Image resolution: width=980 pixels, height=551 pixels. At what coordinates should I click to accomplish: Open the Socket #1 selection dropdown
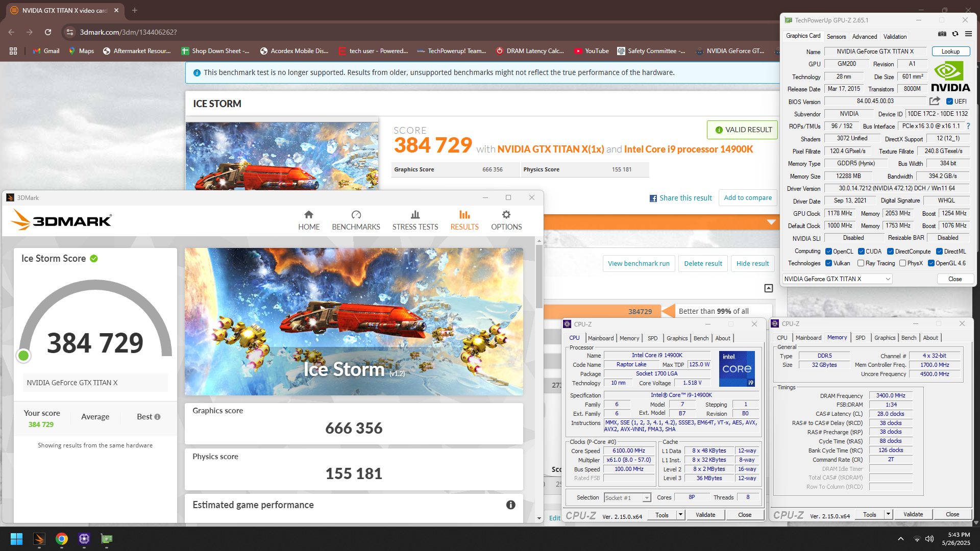627,497
